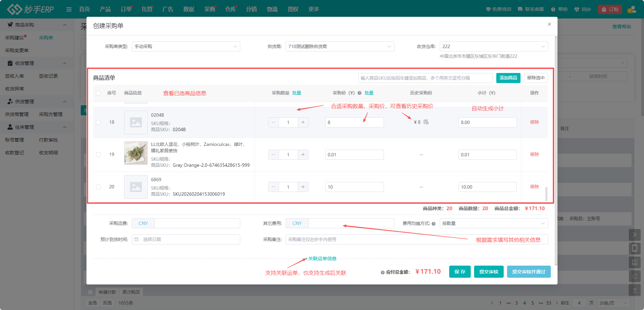Click the plus icon for item 19 quantity

pyautogui.click(x=303, y=155)
